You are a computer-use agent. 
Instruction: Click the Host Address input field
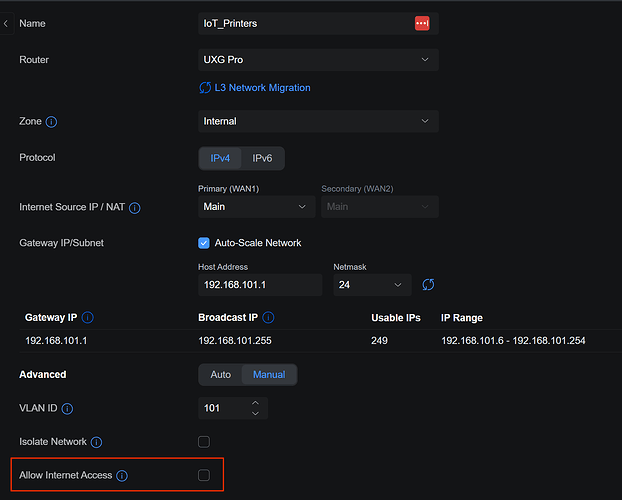(259, 285)
